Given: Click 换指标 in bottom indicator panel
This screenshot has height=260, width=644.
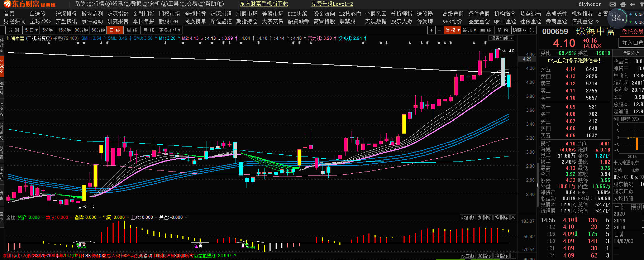Looking at the screenshot, I should 501,256.
